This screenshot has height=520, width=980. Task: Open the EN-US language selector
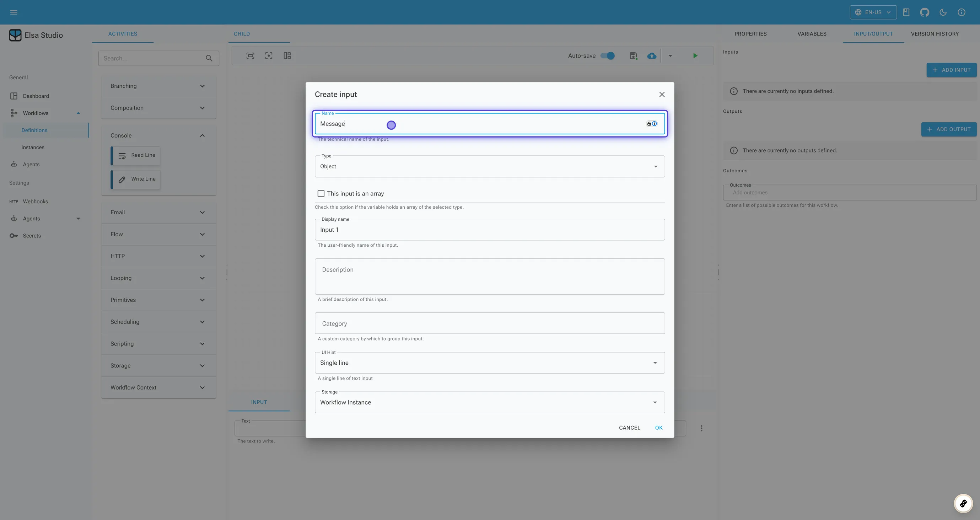(873, 12)
